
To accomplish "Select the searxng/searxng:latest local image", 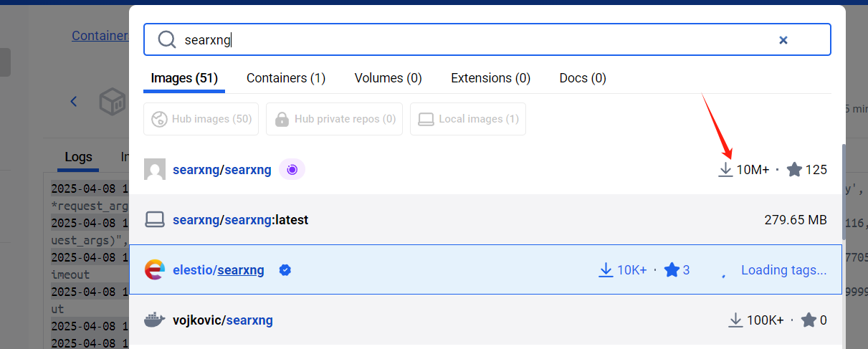I will click(240, 220).
